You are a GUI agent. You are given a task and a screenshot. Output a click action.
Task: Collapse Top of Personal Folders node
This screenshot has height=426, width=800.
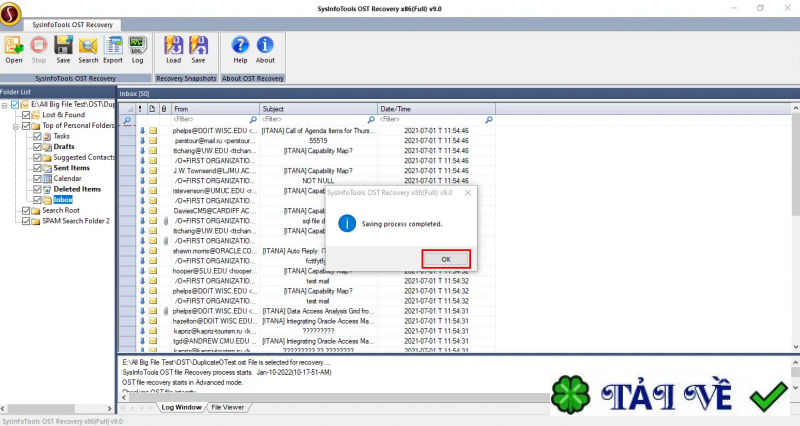coord(16,126)
